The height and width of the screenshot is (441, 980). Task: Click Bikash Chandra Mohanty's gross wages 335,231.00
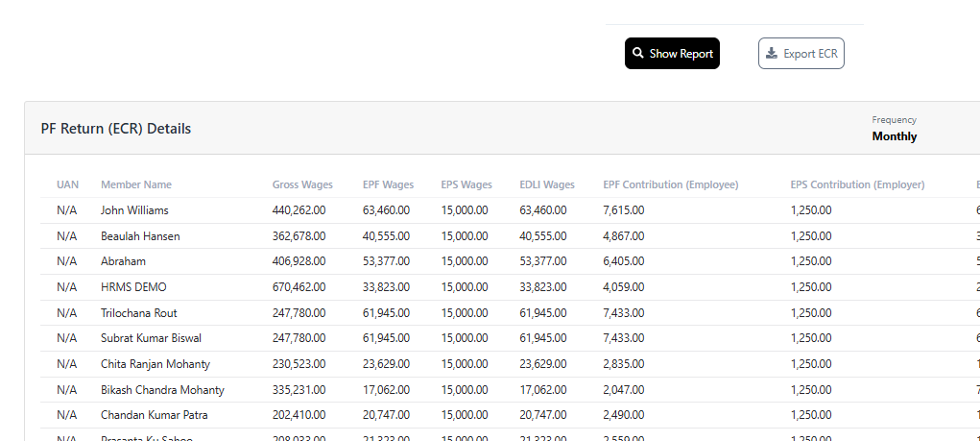(x=299, y=390)
